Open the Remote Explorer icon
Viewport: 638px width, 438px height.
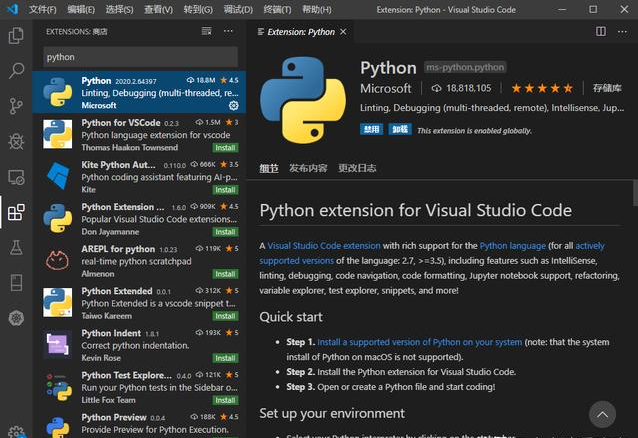coord(16,177)
